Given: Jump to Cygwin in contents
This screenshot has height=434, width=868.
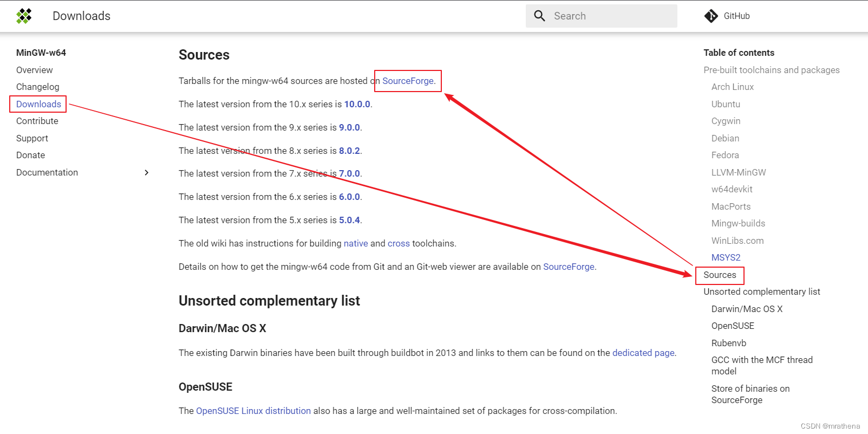Looking at the screenshot, I should tap(726, 121).
